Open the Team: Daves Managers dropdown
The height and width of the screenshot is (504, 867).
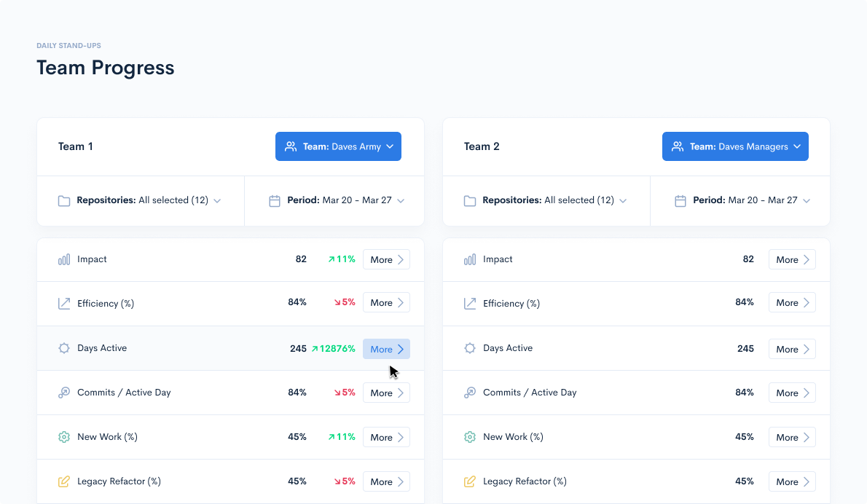point(735,146)
